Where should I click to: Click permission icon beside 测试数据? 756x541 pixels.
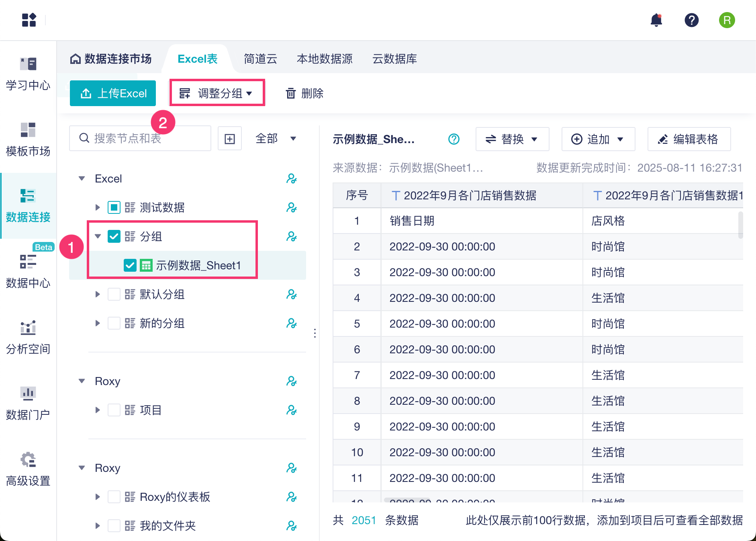(292, 207)
